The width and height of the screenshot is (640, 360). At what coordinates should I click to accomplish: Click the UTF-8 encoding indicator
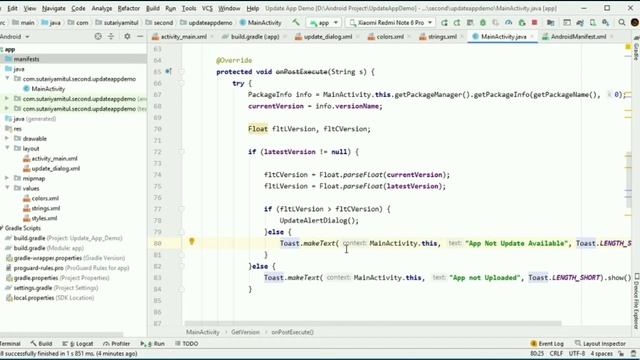(x=577, y=353)
